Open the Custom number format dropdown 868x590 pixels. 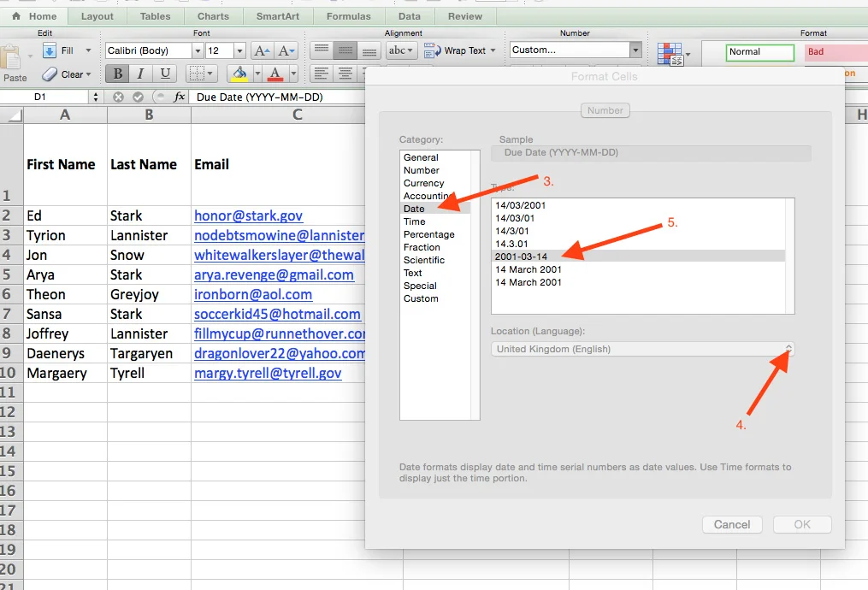pos(635,50)
